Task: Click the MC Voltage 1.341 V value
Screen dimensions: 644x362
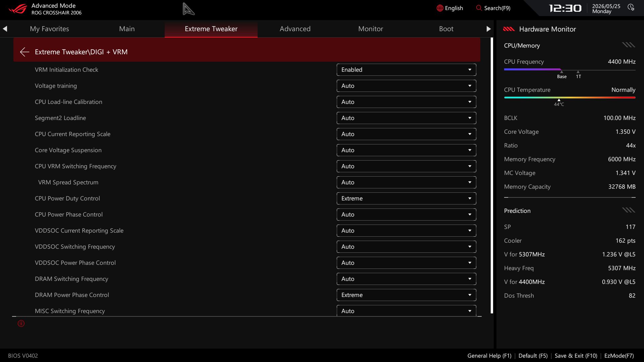Action: tap(625, 173)
